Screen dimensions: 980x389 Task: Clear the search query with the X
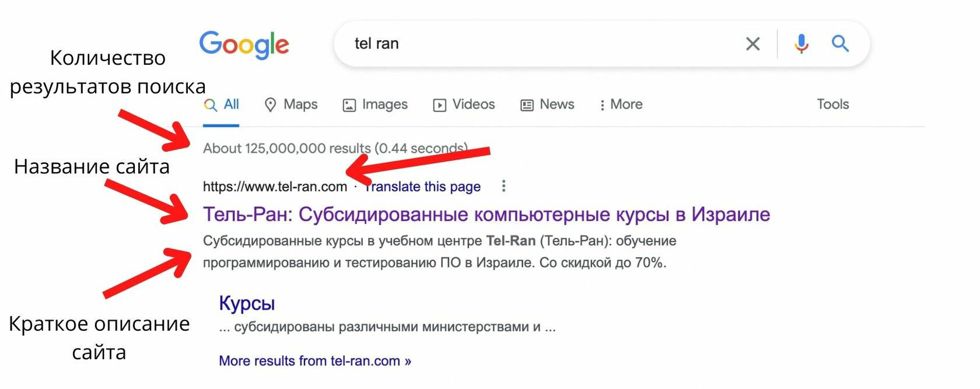tap(752, 44)
